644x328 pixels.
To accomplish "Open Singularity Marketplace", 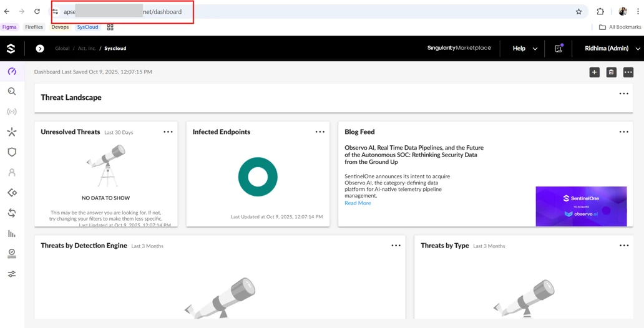I will [459, 48].
